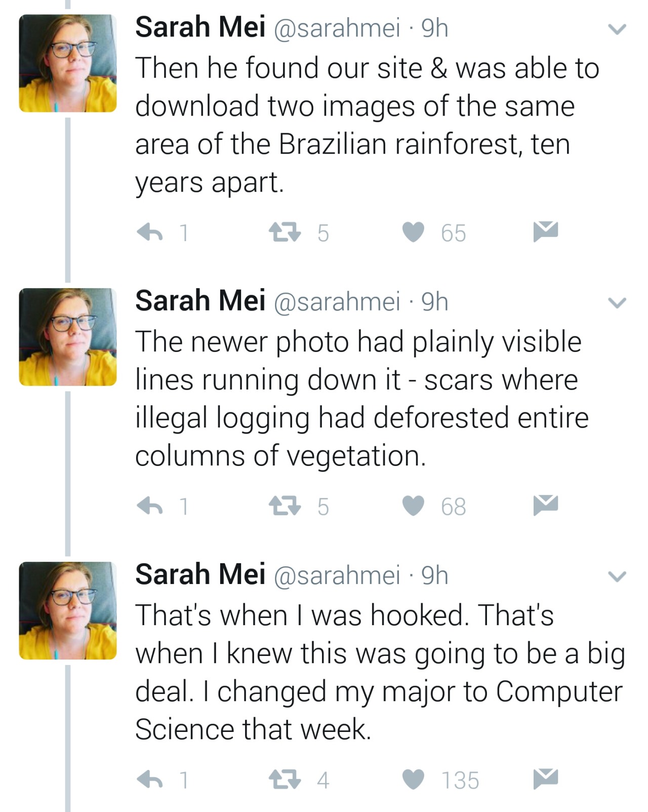Retweet the illegal logging scars tweet
Screen dimensions: 648x812
point(285,506)
